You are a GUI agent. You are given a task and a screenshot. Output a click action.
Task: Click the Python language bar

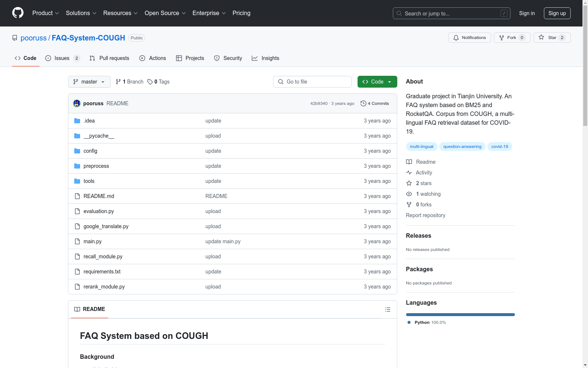[x=460, y=315]
